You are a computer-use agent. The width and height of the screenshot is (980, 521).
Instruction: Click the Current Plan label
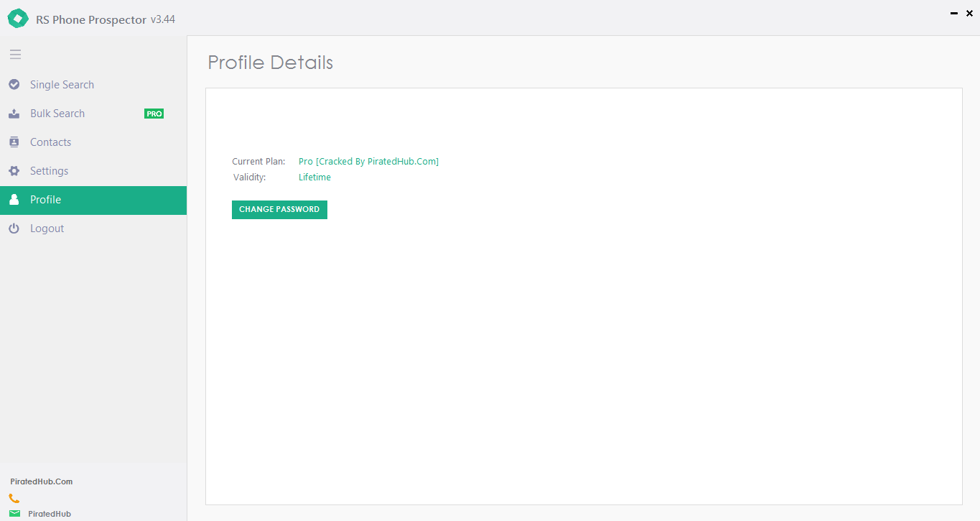(x=258, y=162)
